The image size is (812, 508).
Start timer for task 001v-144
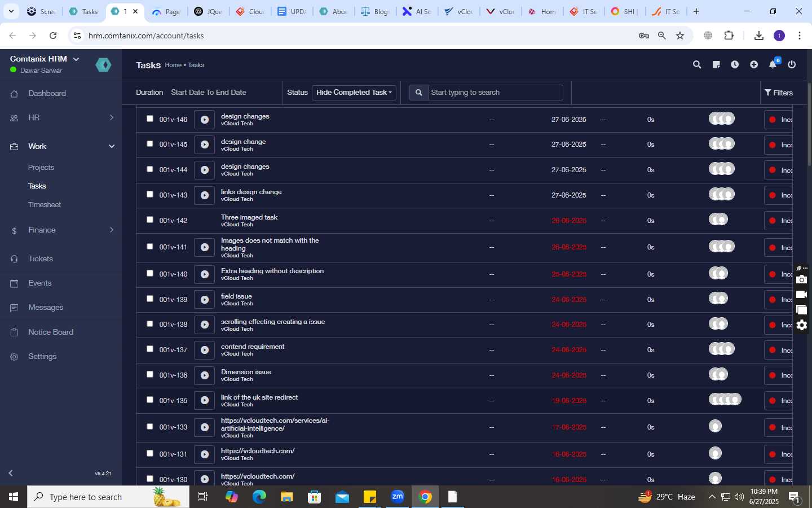(x=204, y=170)
